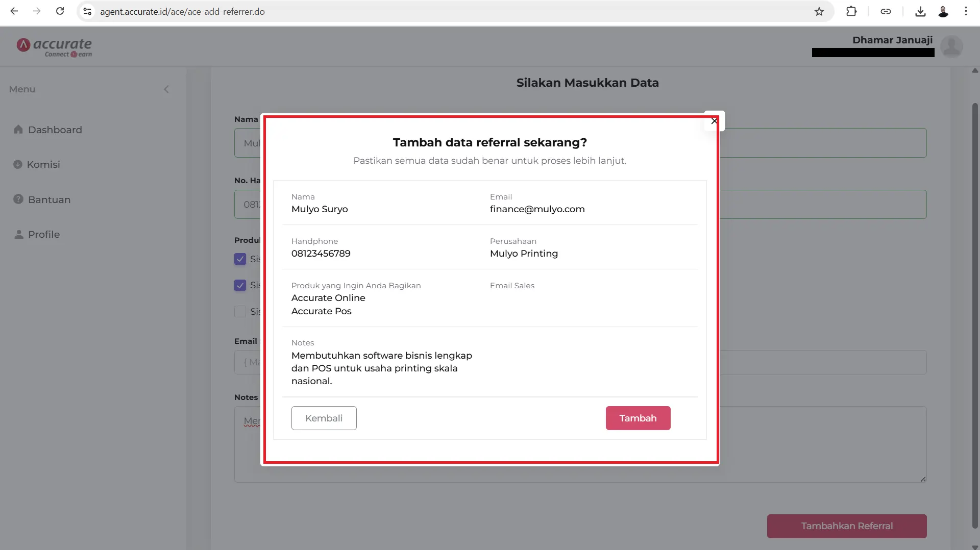The height and width of the screenshot is (550, 980).
Task: Open the browser three-dot menu
Action: point(966,11)
